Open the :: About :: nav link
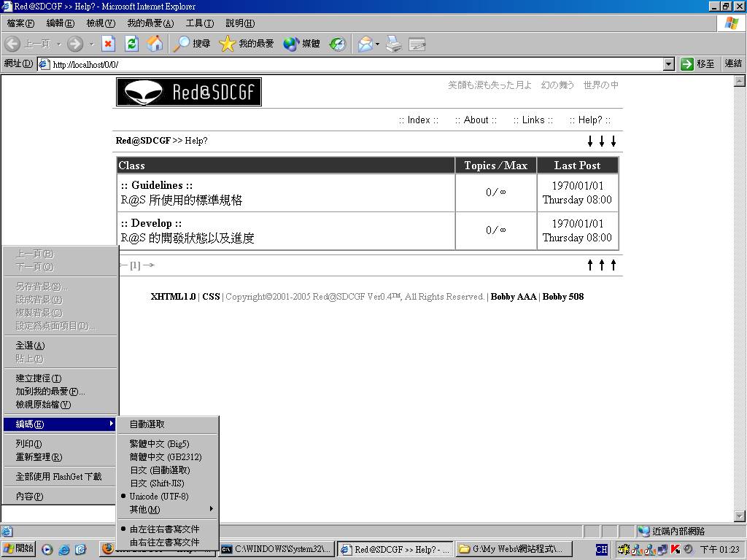This screenshot has width=747, height=560. click(x=476, y=120)
